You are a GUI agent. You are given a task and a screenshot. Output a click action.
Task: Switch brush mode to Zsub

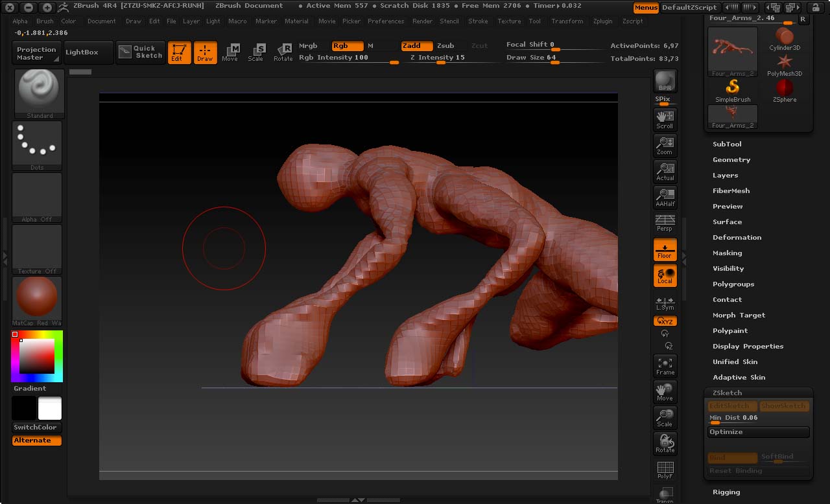(445, 46)
